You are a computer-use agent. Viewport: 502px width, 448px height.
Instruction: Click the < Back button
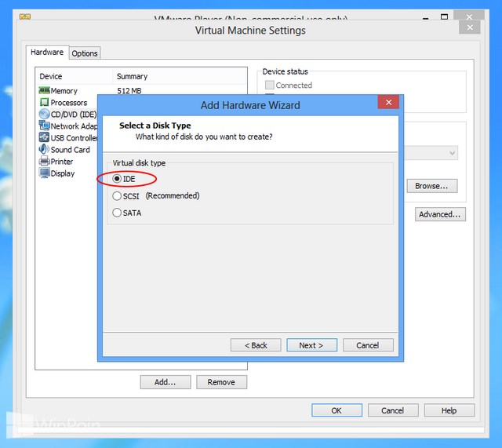256,345
